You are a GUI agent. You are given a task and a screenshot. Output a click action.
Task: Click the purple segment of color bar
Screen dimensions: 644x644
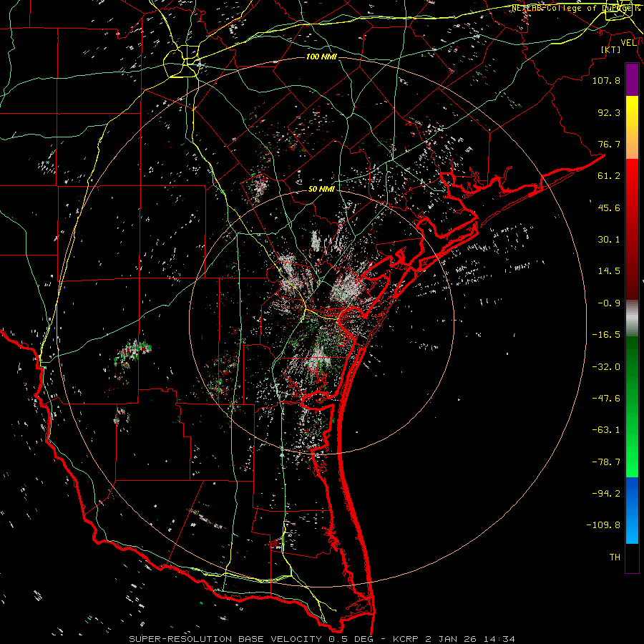click(x=632, y=79)
